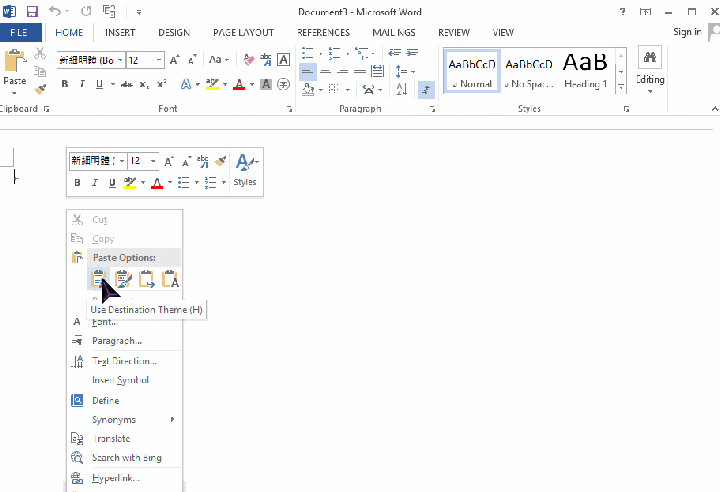This screenshot has width=720, height=492.
Task: Click the Sort A-Z icon
Action: pyautogui.click(x=402, y=89)
